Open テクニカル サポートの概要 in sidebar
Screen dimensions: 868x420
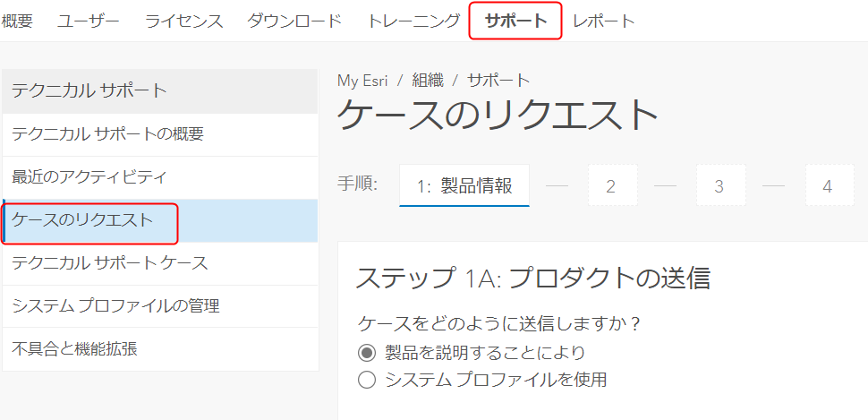(160, 134)
